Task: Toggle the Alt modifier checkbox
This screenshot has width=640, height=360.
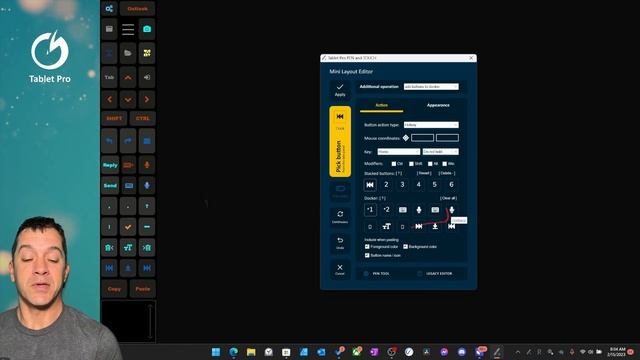Action: point(430,164)
